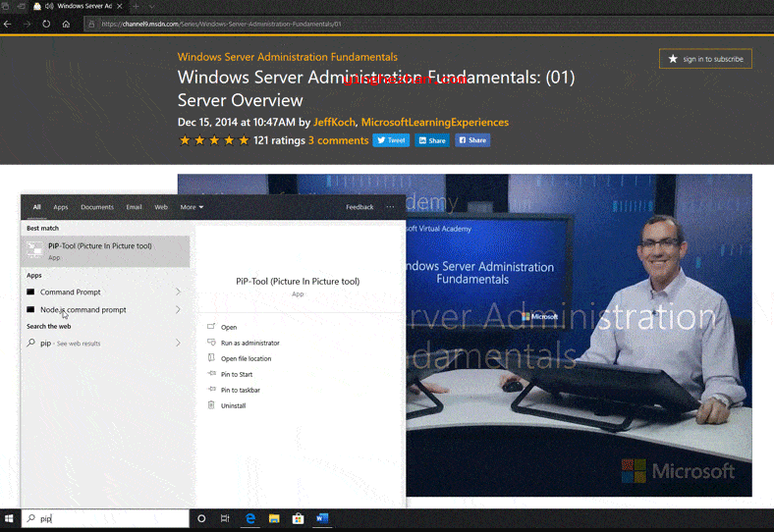Switch to the Documents search tab
774x532 pixels.
97,207
